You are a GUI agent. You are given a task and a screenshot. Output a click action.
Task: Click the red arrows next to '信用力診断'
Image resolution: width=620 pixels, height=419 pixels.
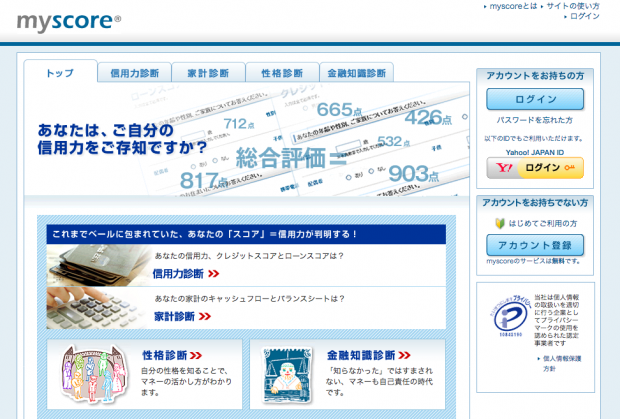coord(214,274)
